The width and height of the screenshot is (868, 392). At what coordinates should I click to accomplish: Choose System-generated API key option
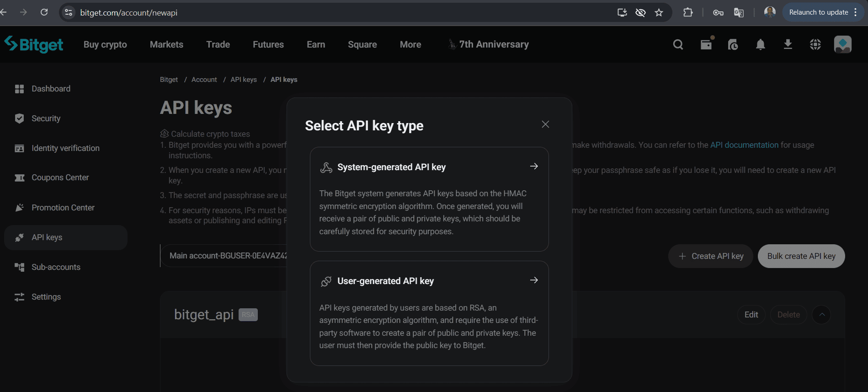429,199
